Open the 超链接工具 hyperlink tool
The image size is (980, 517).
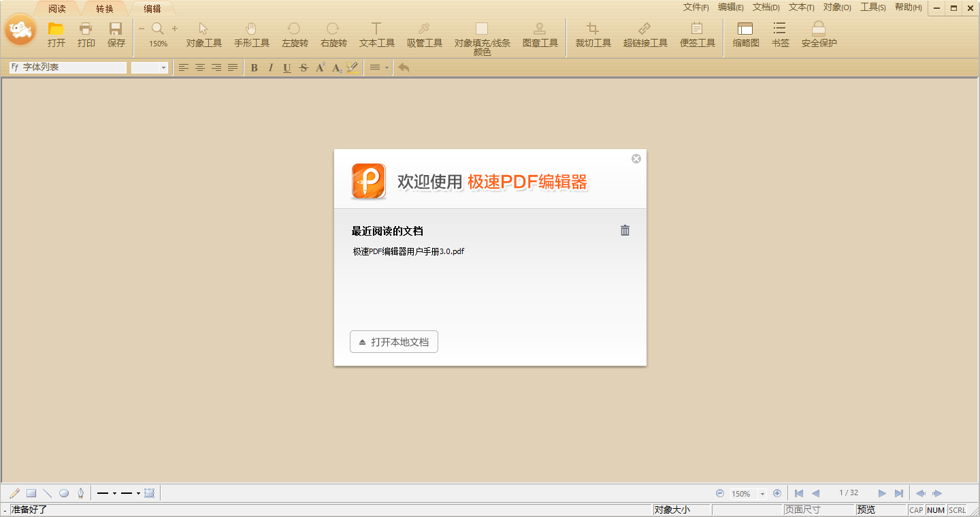(644, 34)
